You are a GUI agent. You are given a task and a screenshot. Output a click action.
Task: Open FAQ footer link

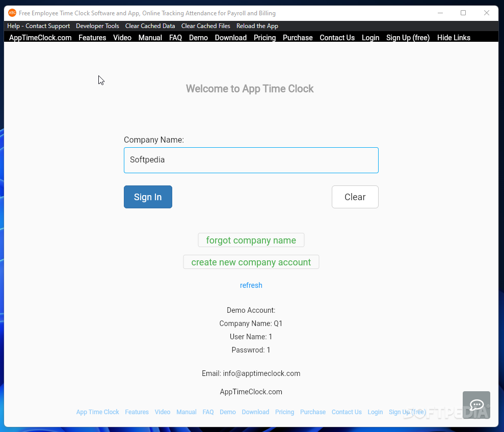(208, 412)
